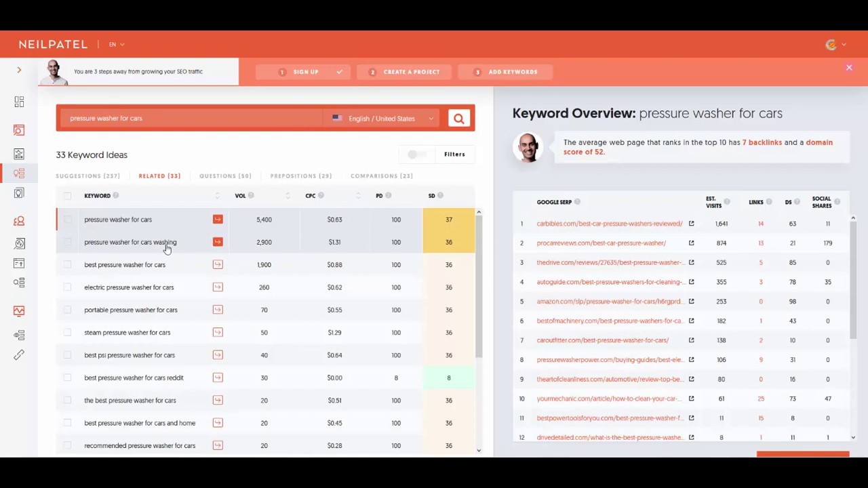Screen dimensions: 868x488
Task: Click the info icon next to CPC
Action: (x=321, y=196)
